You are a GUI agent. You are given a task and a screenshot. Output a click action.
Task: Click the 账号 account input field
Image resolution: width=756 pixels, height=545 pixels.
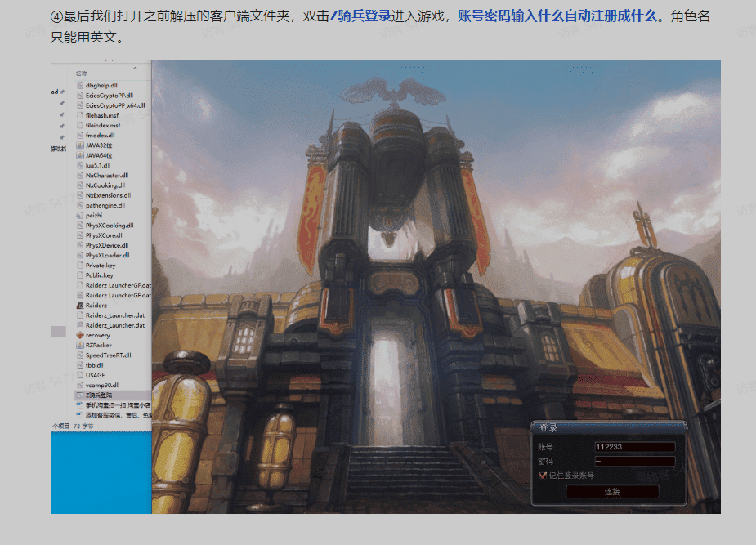tap(635, 447)
